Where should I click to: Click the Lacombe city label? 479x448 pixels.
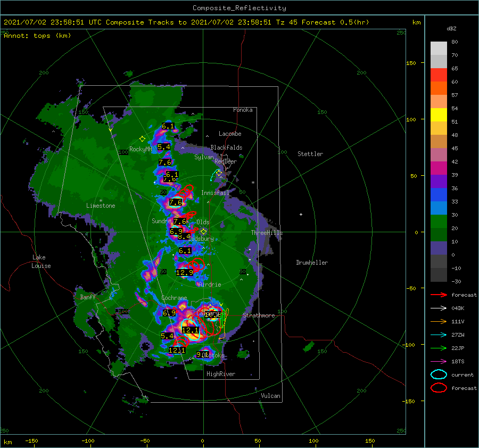pyautogui.click(x=230, y=134)
